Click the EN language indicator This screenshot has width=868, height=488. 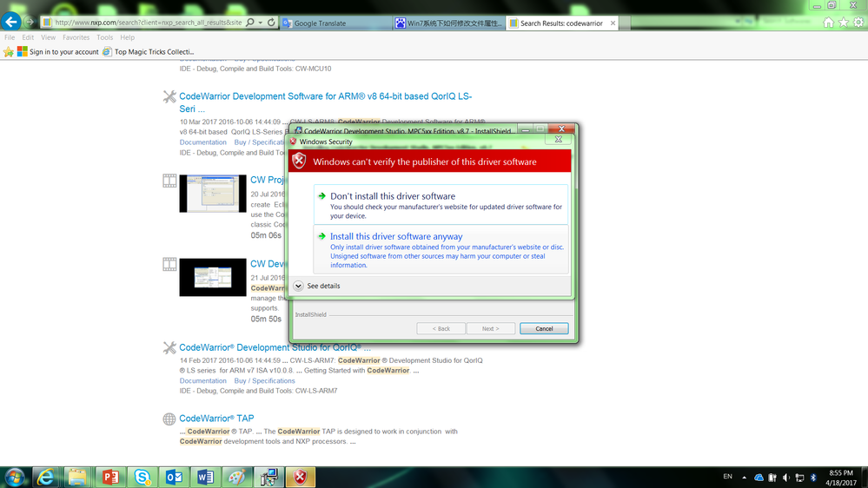(x=727, y=477)
